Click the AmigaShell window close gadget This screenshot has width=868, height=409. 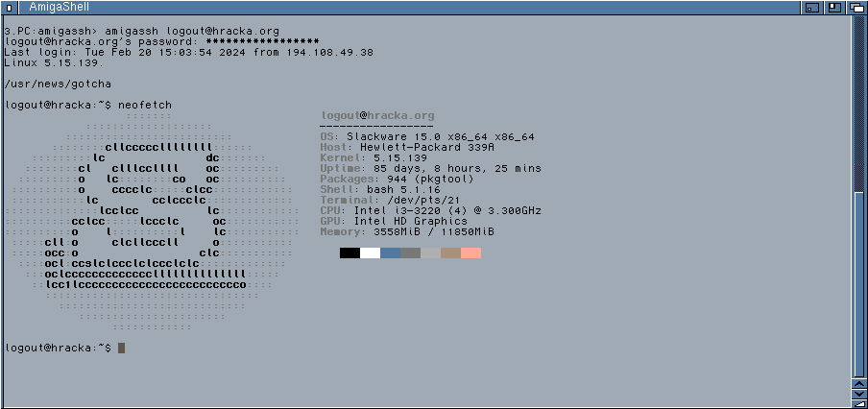click(x=9, y=8)
